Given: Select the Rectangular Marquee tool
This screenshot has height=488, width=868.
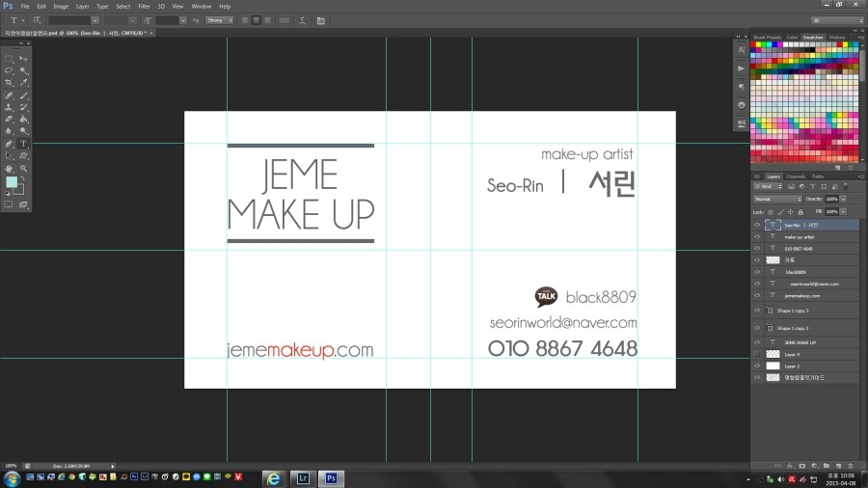Looking at the screenshot, I should [x=9, y=58].
